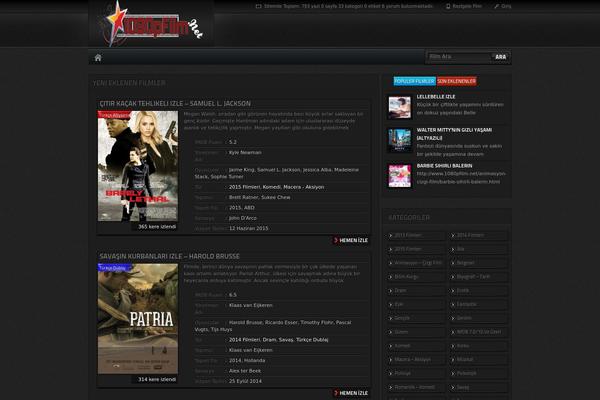This screenshot has width=600, height=400.
Task: Open the Korku category
Action: tap(478, 346)
